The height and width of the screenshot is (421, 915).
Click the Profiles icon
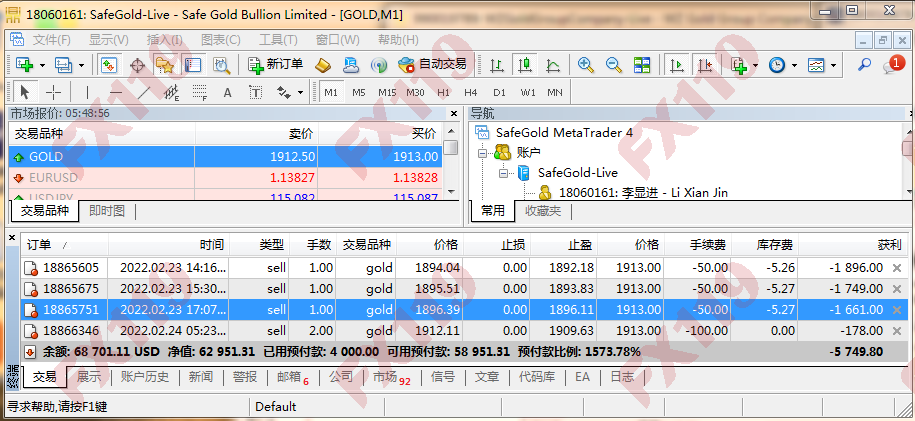coord(63,65)
